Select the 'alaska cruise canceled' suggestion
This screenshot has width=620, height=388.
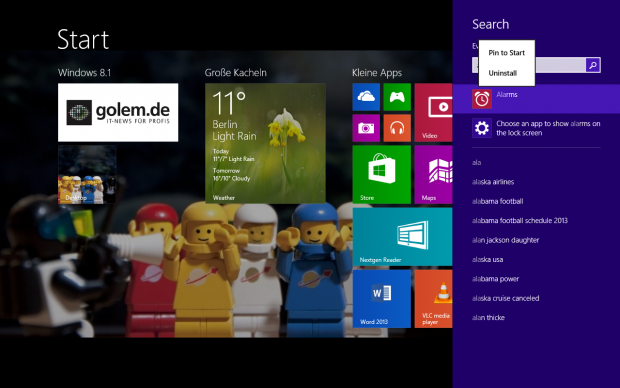click(505, 298)
